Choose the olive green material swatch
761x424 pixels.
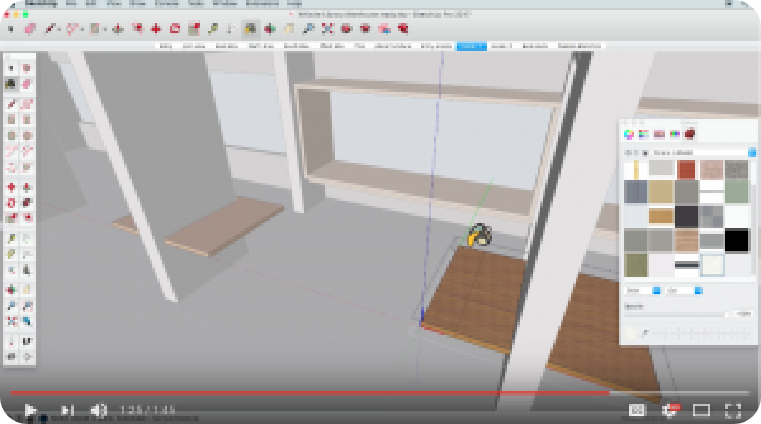pyautogui.click(x=635, y=265)
